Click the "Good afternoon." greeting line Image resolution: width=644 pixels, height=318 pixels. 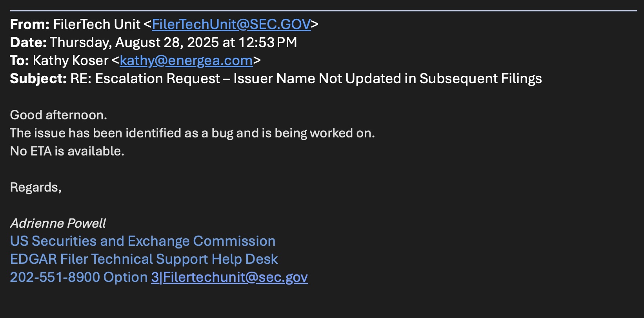pyautogui.click(x=58, y=115)
